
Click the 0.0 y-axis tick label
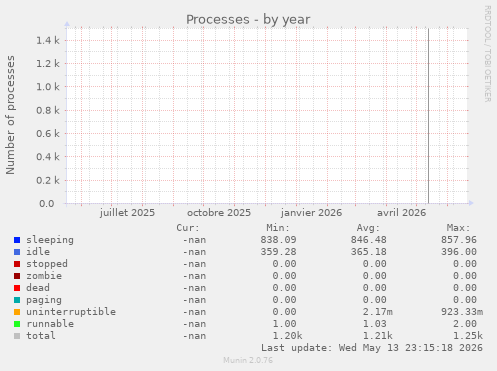(x=46, y=203)
